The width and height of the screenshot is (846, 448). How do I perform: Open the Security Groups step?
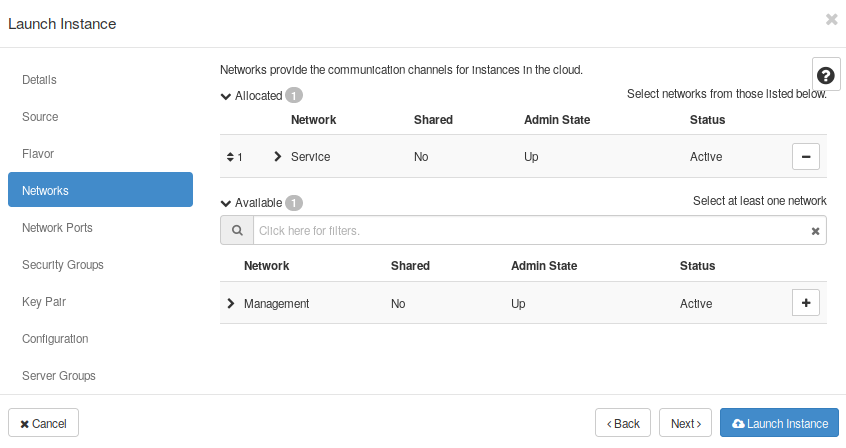pyautogui.click(x=63, y=265)
